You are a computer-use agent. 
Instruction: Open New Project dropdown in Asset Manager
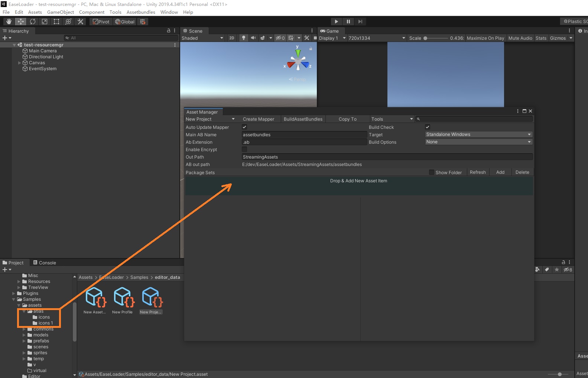point(210,119)
